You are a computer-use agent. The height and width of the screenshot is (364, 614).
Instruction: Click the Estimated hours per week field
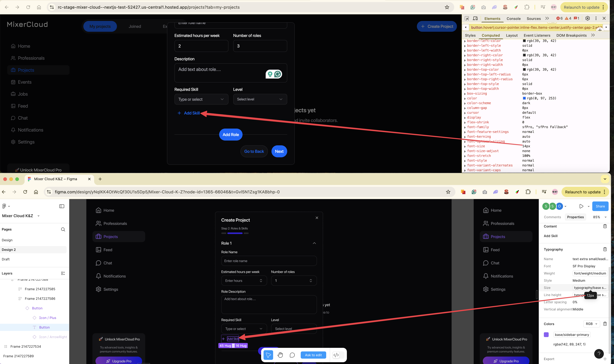(x=201, y=46)
